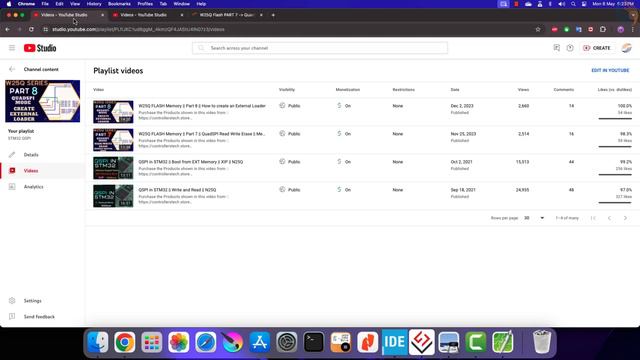This screenshot has height=360, width=640.
Task: Open the channel account avatar
Action: (627, 48)
